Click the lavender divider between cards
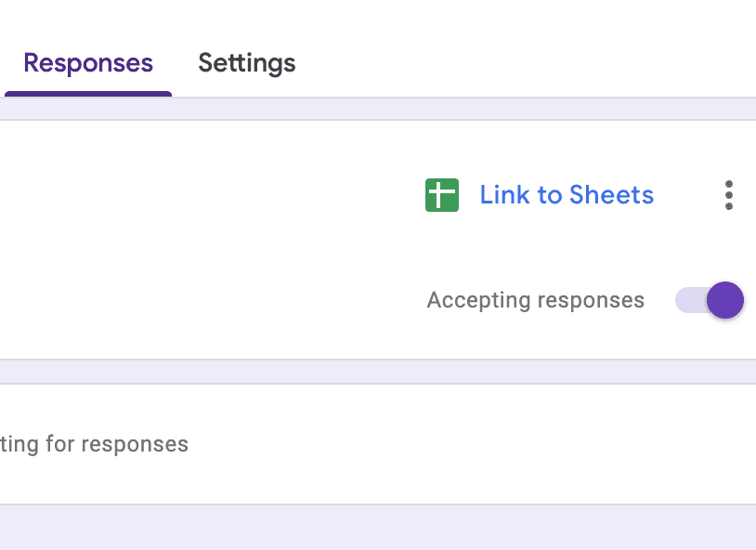The width and height of the screenshot is (756, 550). [371, 372]
